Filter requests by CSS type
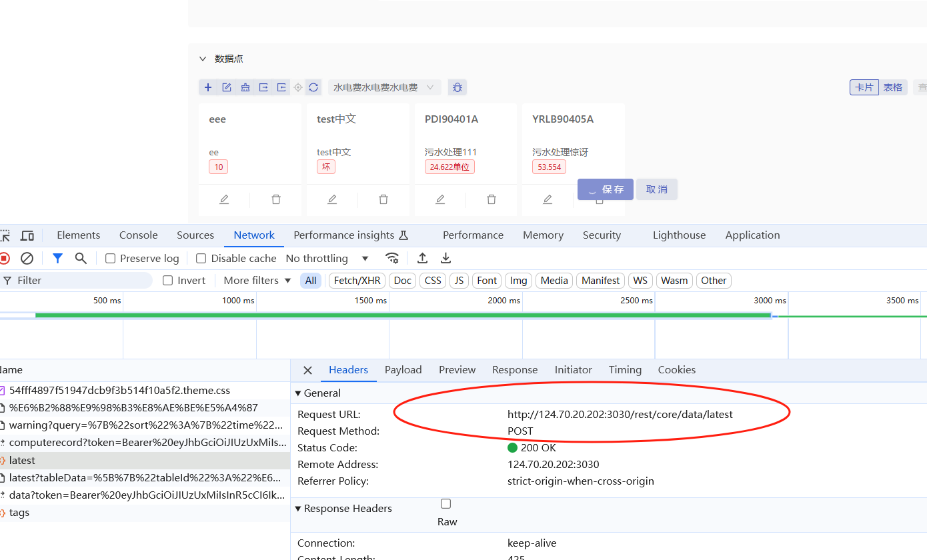 (x=433, y=281)
